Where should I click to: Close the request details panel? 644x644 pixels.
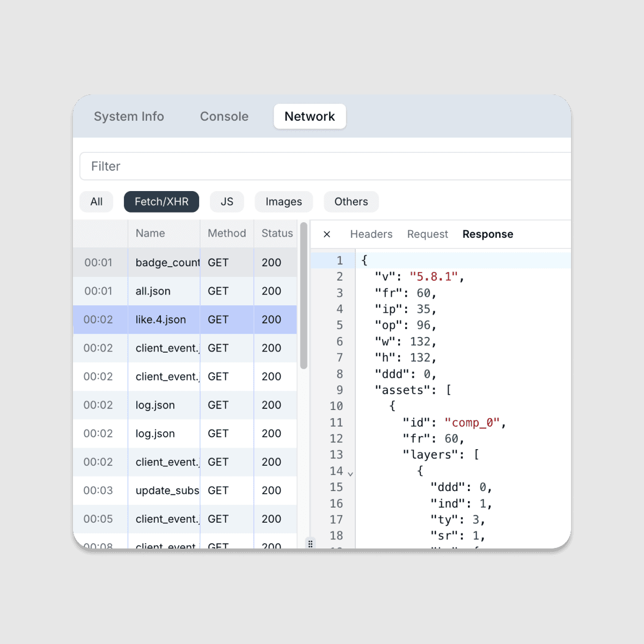327,235
